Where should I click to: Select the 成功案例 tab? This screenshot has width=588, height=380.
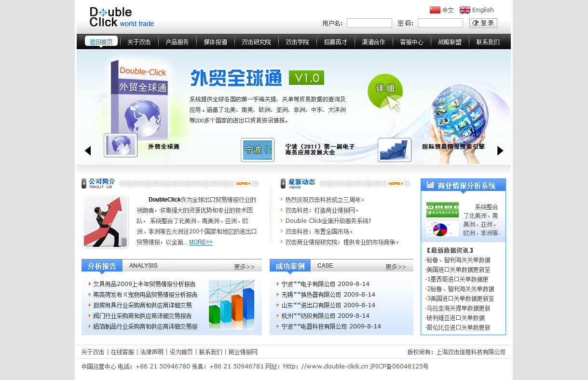[x=290, y=266]
